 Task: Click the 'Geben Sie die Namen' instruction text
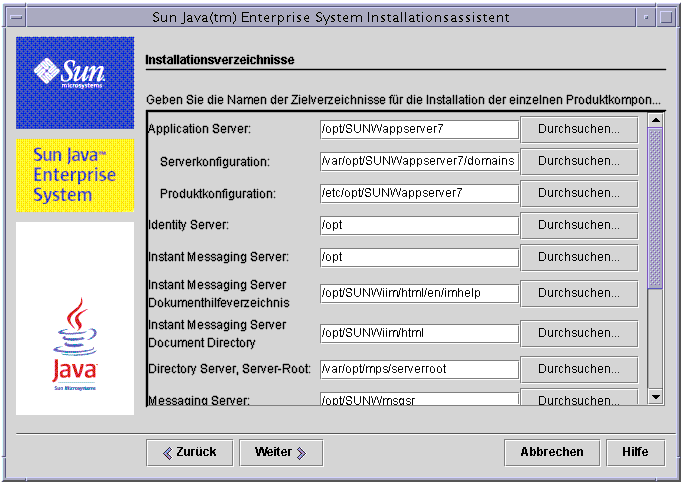tap(404, 100)
